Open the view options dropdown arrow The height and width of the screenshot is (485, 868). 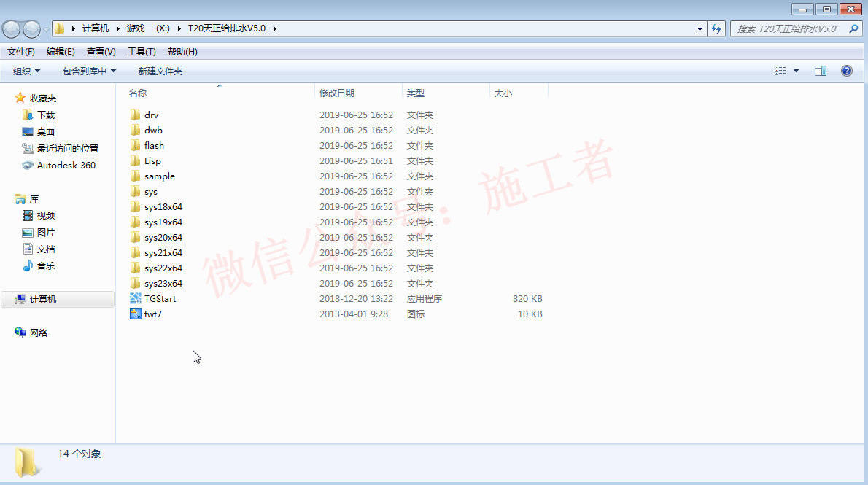click(796, 71)
